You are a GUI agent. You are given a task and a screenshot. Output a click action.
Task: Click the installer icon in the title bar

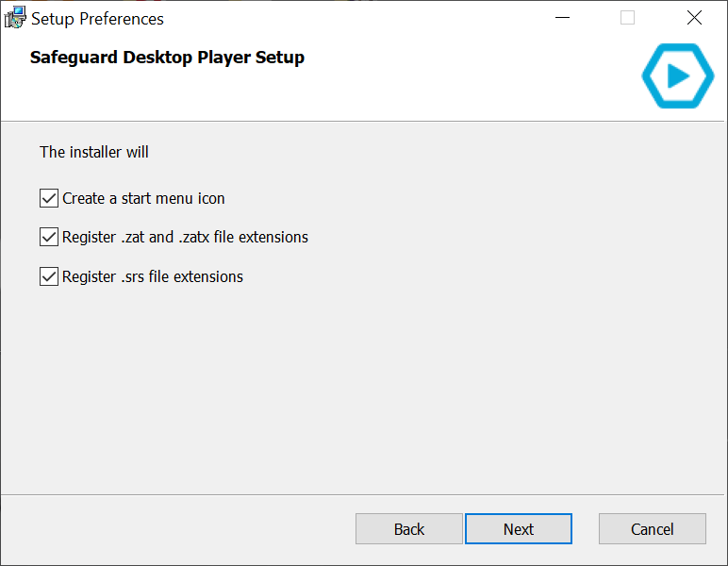(15, 18)
